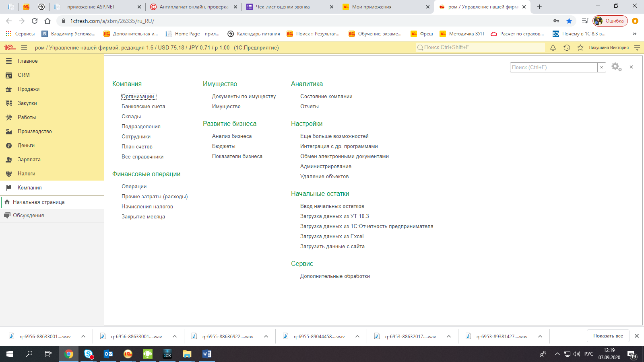
Task: Click the Показать все downloads button
Action: [x=608, y=336]
